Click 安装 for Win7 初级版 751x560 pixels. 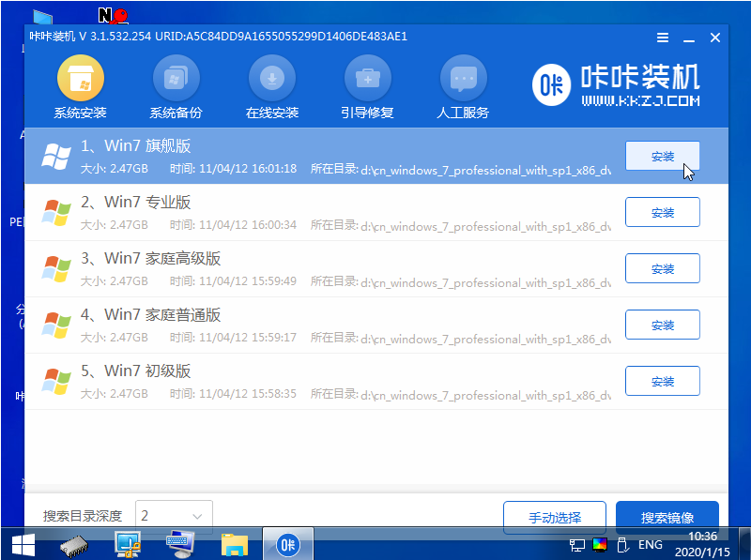(662, 381)
